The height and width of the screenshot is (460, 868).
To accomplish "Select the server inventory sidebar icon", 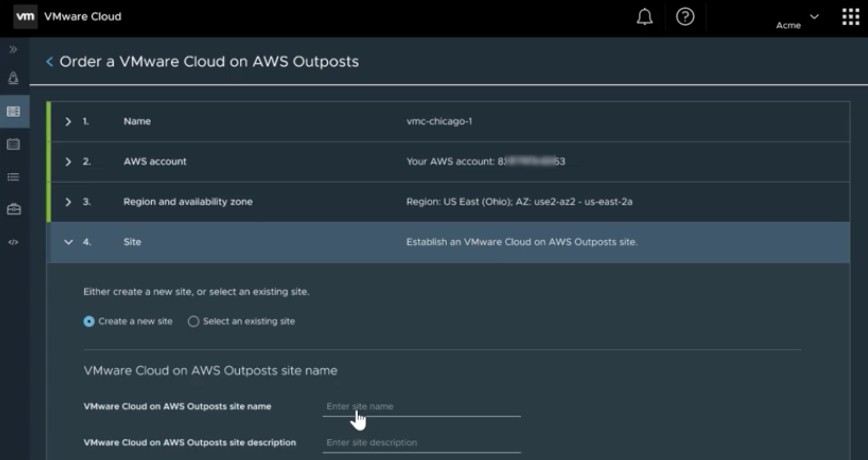I will pos(14,112).
